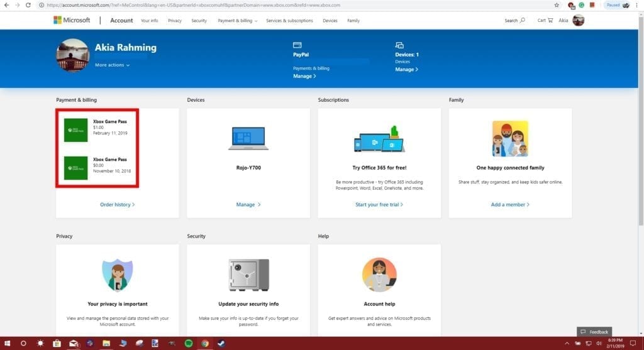Open Services & subscriptions nav item

pyautogui.click(x=289, y=21)
